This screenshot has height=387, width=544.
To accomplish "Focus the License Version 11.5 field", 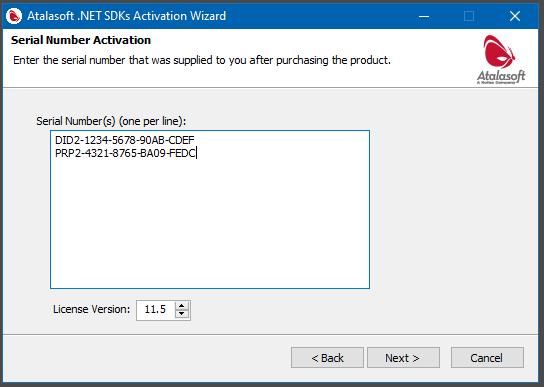I will [x=156, y=310].
